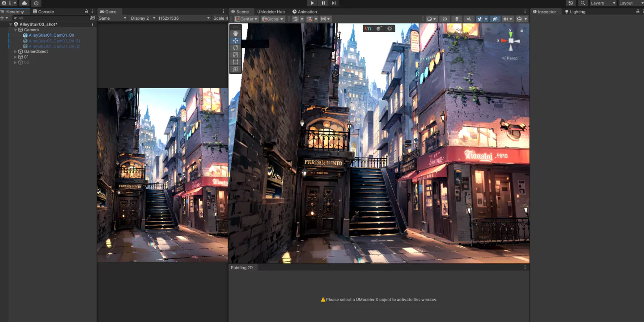
Task: Select the Rect transform tool
Action: [x=236, y=62]
